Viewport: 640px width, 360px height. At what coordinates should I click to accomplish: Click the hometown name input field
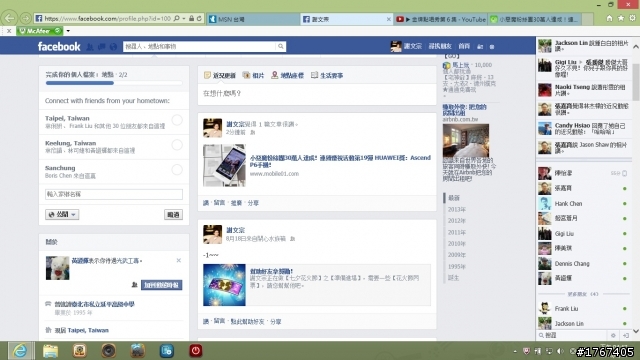tap(114, 194)
